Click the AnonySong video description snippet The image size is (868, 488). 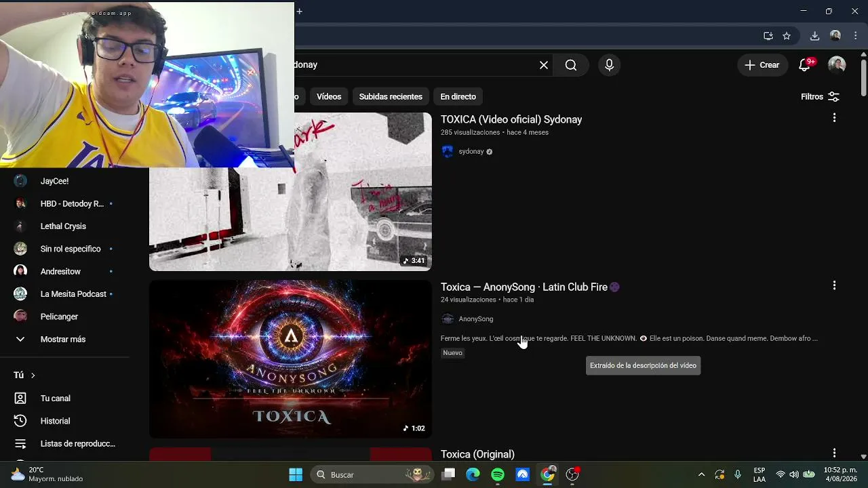pyautogui.click(x=629, y=338)
